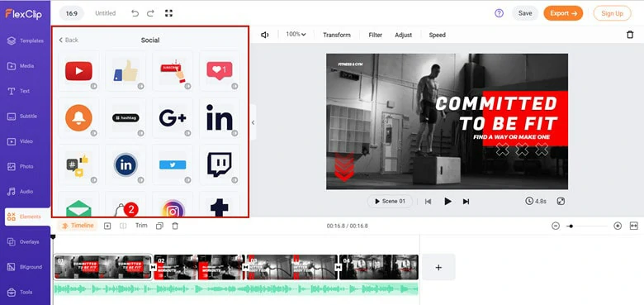Change the 16:9 aspect ratio
The image size is (644, 305).
(72, 13)
